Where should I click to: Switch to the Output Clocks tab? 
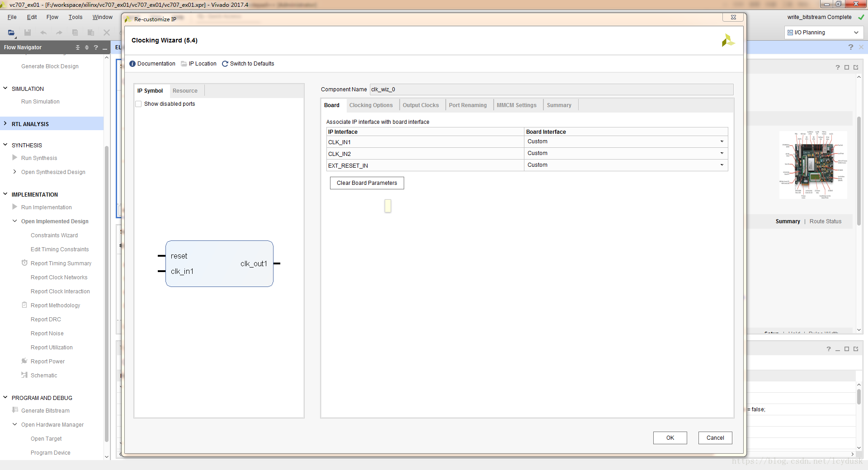pos(420,105)
